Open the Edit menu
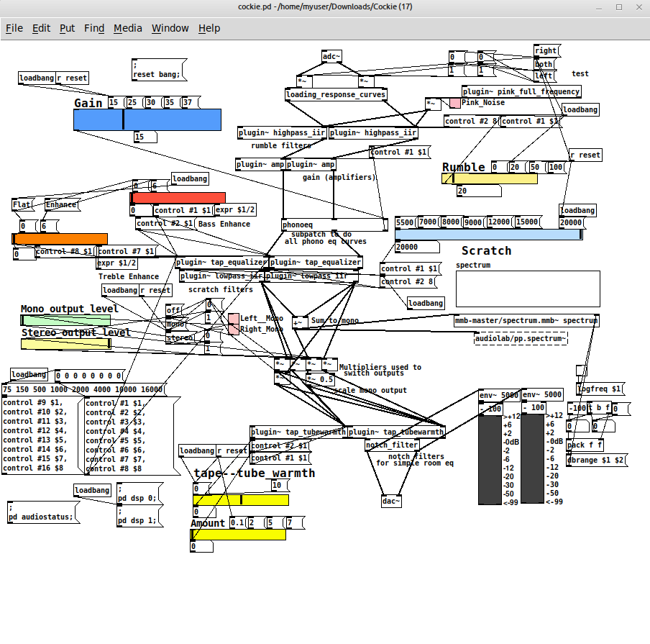The height and width of the screenshot is (644, 650). 41,28
